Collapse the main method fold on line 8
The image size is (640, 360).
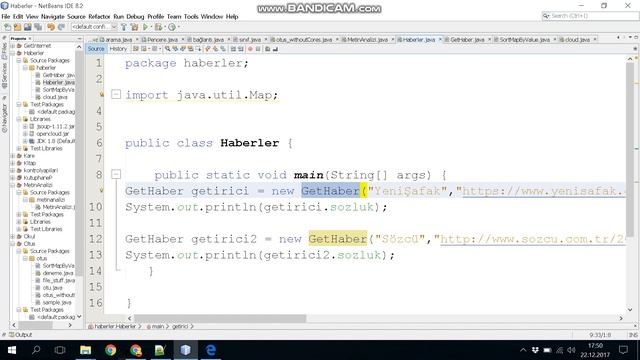tap(116, 175)
